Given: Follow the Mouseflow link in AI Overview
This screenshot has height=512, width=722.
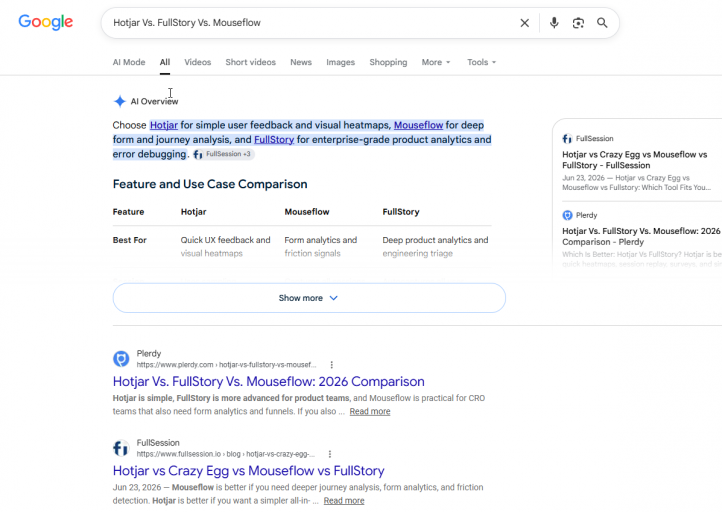Looking at the screenshot, I should point(419,125).
